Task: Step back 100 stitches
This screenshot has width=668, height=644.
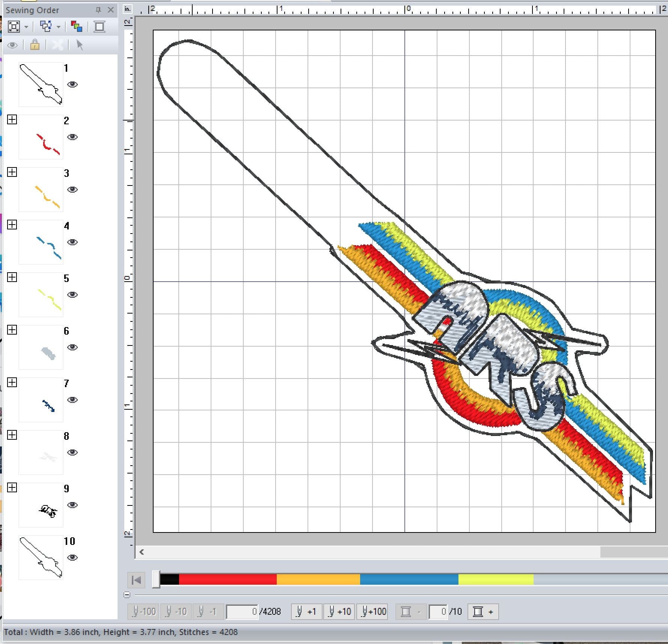Action: click(143, 612)
